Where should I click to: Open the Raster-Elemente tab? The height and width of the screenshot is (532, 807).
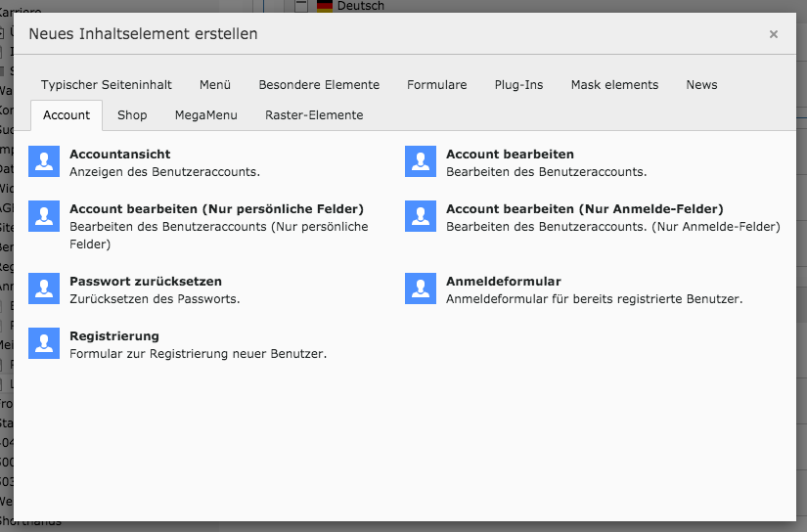[x=314, y=115]
